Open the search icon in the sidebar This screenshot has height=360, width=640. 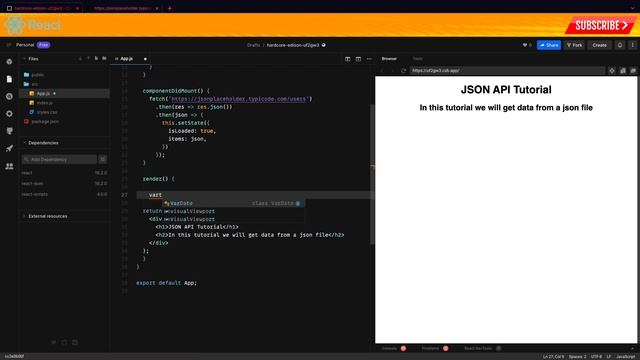click(9, 96)
